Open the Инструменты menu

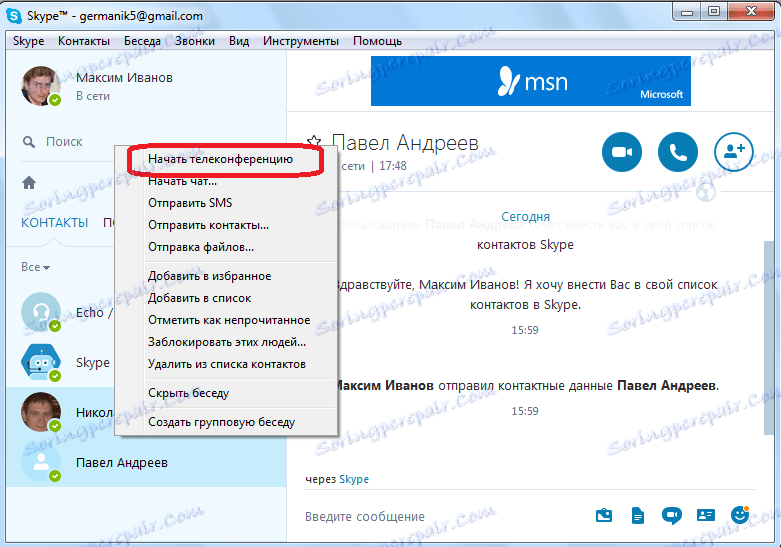tap(301, 41)
